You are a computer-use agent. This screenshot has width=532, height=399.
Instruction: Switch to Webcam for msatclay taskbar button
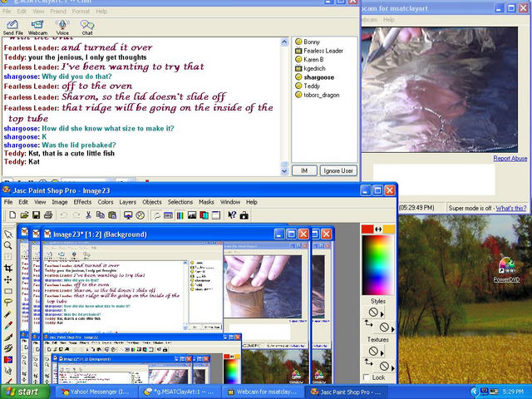click(262, 392)
